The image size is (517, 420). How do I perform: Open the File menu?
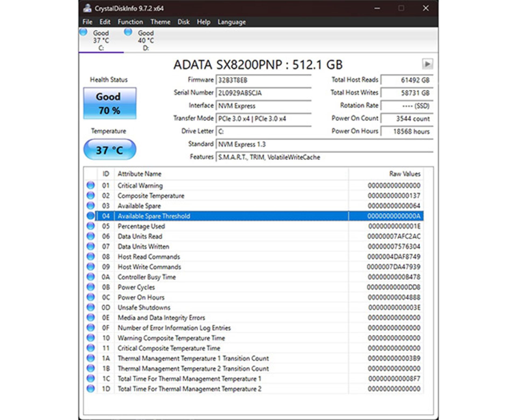point(87,22)
